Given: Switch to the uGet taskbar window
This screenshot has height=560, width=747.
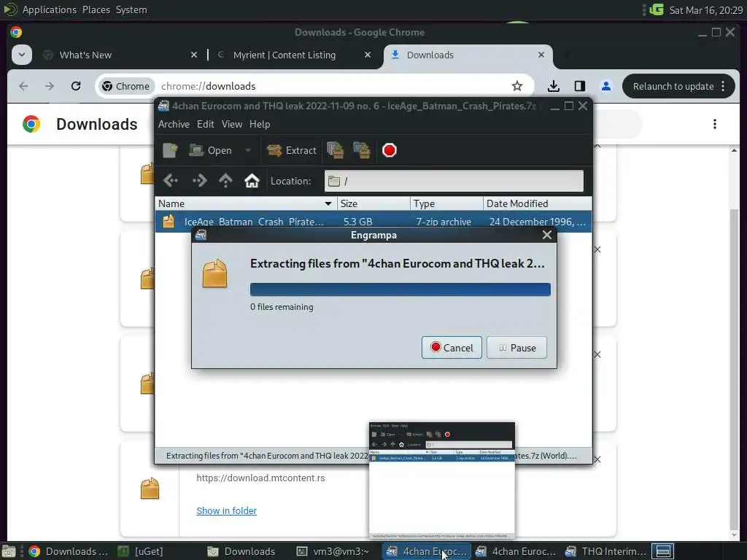Looking at the screenshot, I should coord(142,551).
